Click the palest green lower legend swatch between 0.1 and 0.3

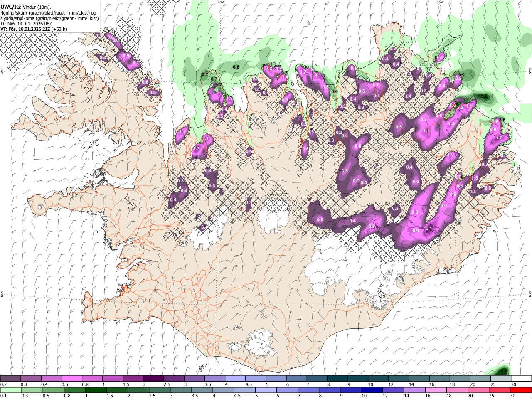pos(10,390)
